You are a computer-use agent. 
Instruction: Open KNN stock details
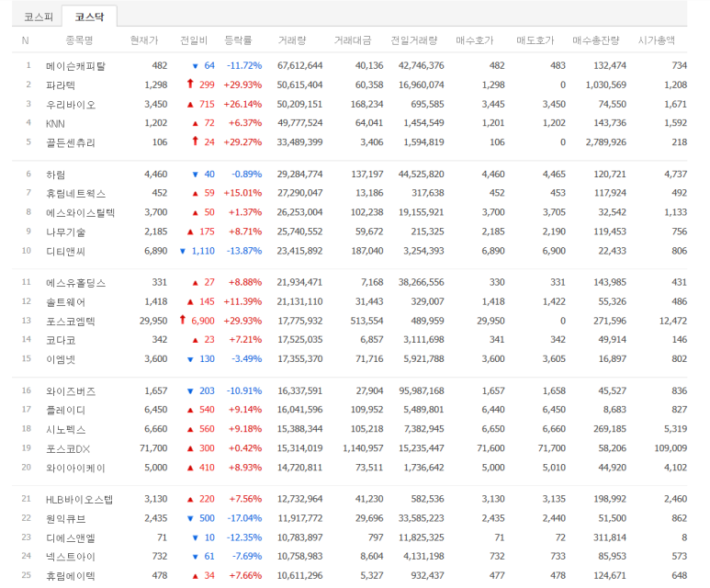(55, 123)
